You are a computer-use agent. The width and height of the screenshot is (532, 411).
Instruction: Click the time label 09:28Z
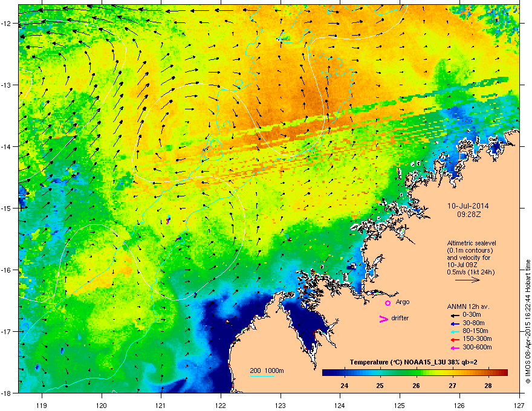pos(469,215)
